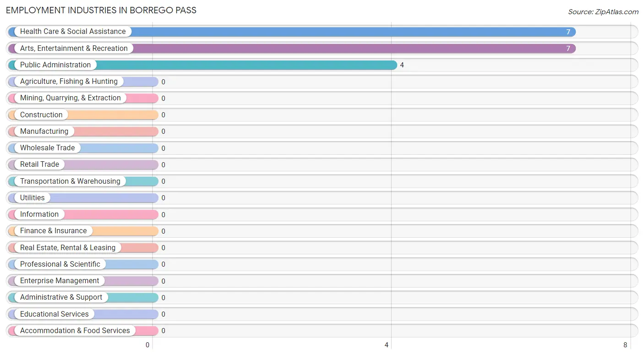
Task: Click the Mining, Quarrying, & Extraction label
Action: tap(71, 98)
